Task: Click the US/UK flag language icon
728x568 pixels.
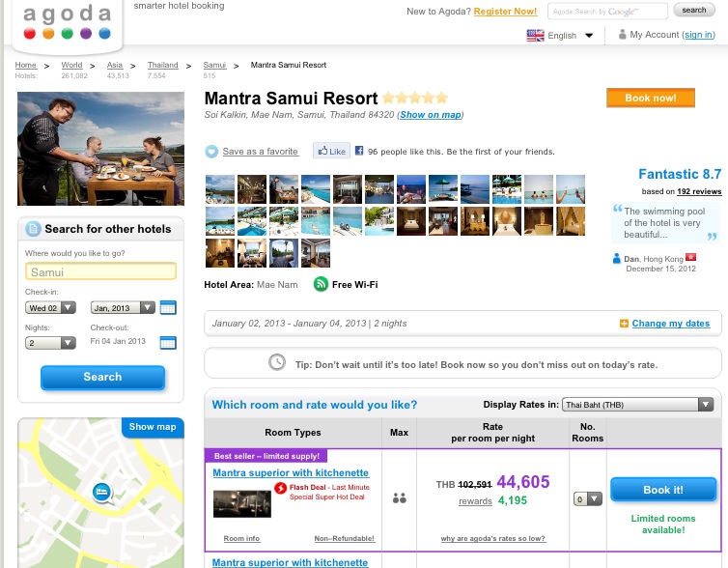Action: point(535,36)
